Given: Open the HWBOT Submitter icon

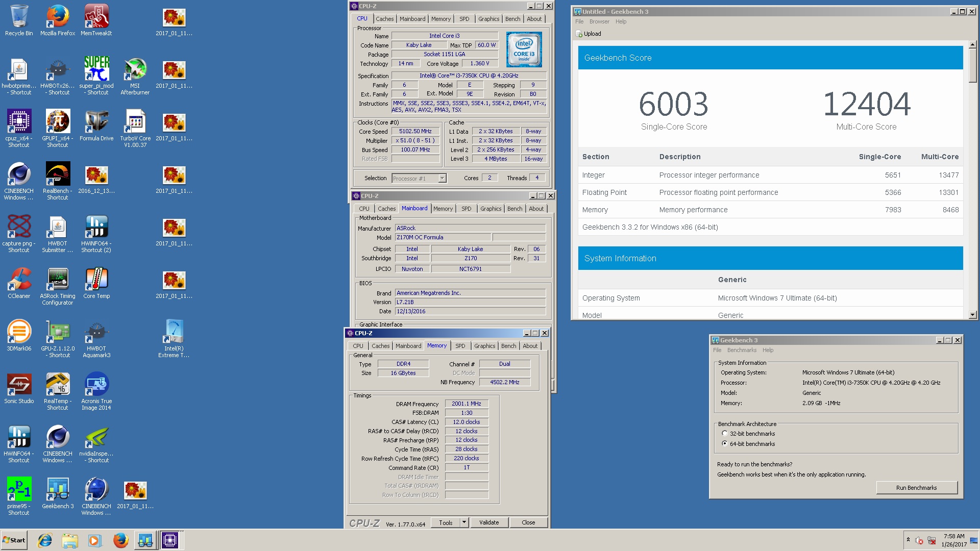Looking at the screenshot, I should click(x=58, y=234).
